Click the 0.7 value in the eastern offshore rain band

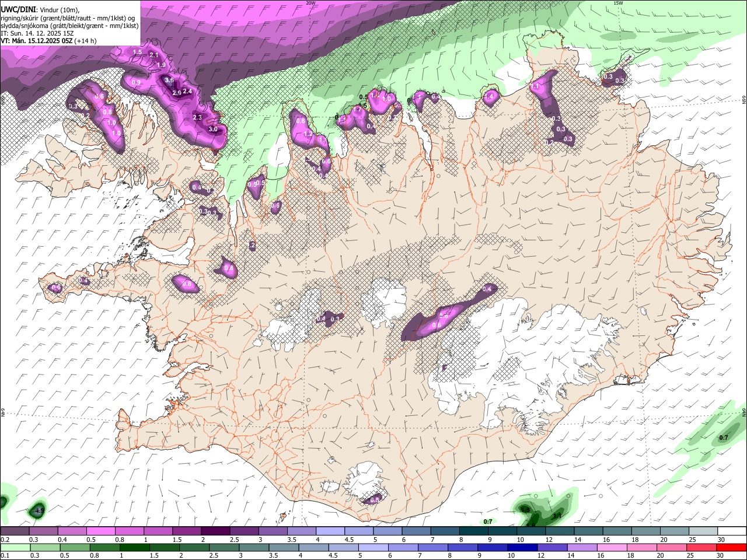[724, 437]
